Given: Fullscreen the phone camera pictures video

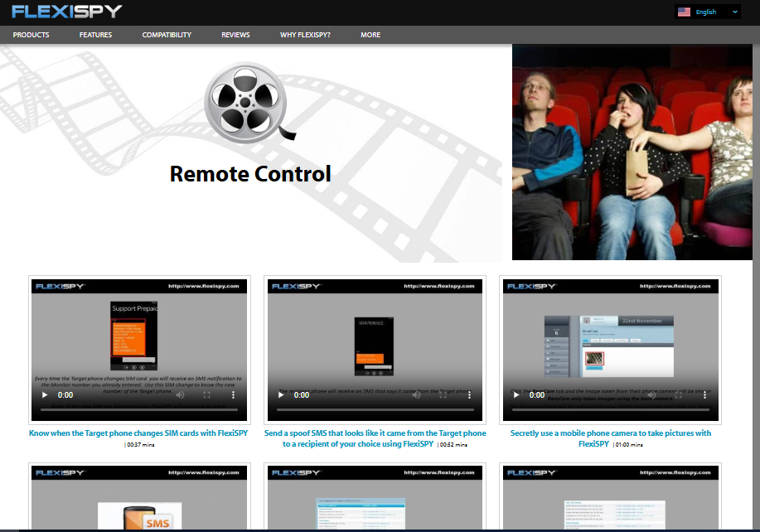Looking at the screenshot, I should click(678, 395).
